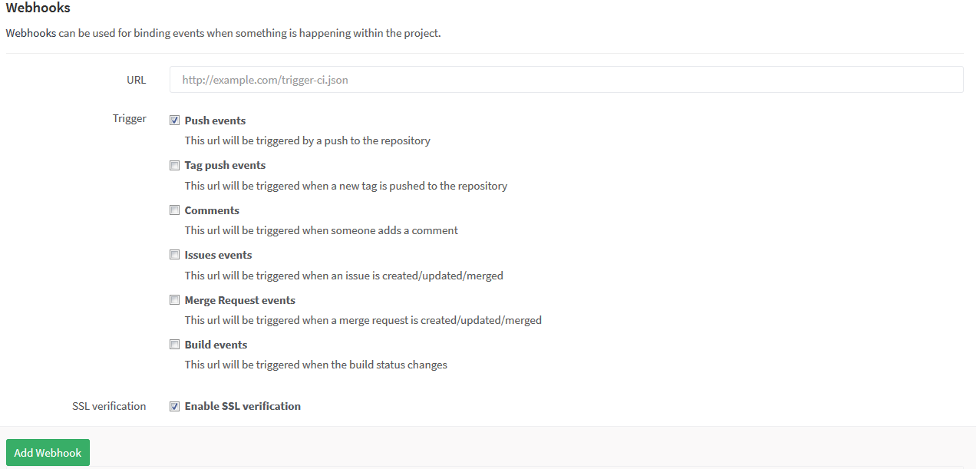This screenshot has height=469, width=980.
Task: Disable the Enable SSL verification checkbox
Action: [x=175, y=406]
